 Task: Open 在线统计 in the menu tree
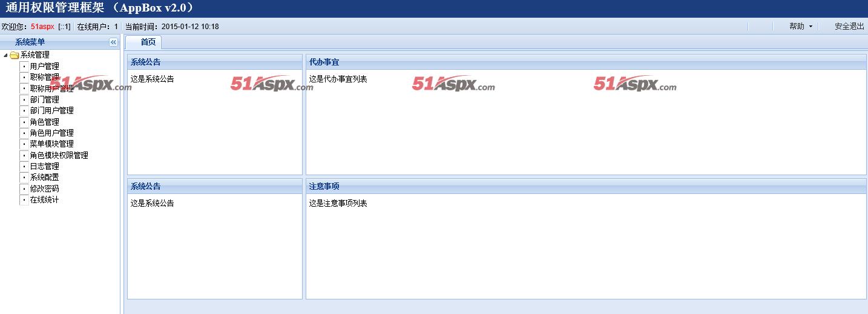click(45, 199)
